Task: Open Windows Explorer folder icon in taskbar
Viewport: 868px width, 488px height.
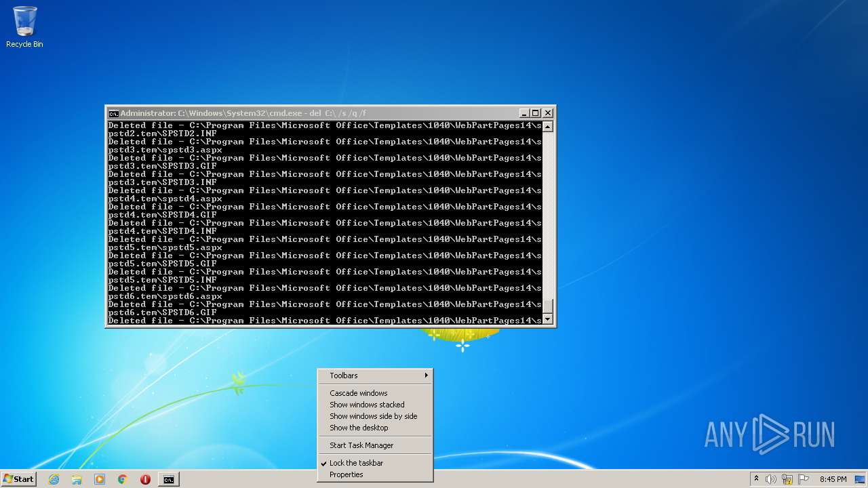Action: point(77,479)
